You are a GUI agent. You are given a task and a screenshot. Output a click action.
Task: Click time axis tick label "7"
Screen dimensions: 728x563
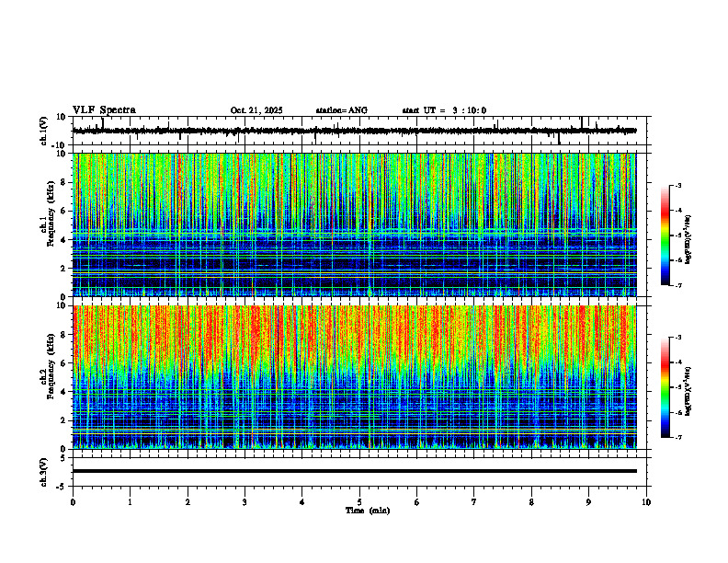474,502
